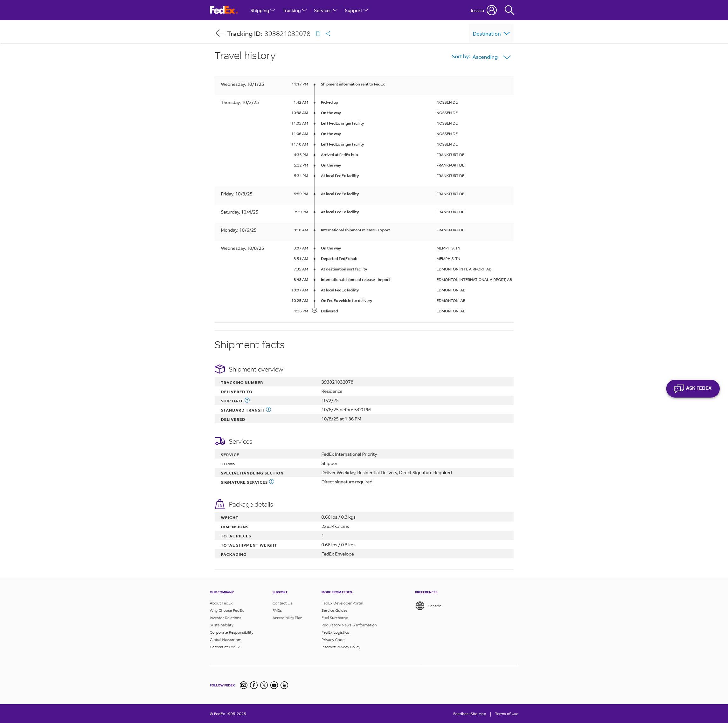This screenshot has width=728, height=723.
Task: Open Signature Services help question icon
Action: [x=272, y=481]
